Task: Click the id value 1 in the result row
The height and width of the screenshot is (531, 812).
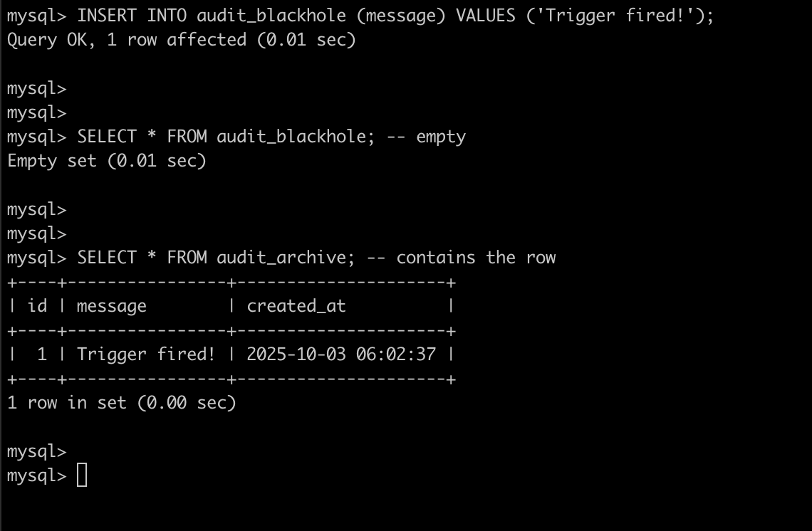Action: [42, 354]
